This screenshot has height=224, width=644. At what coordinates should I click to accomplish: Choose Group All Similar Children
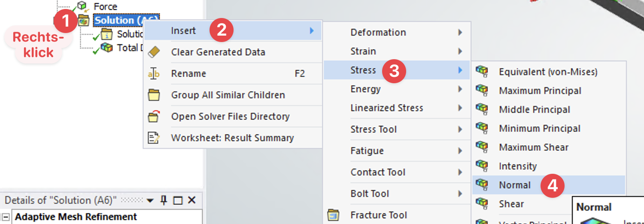[228, 95]
